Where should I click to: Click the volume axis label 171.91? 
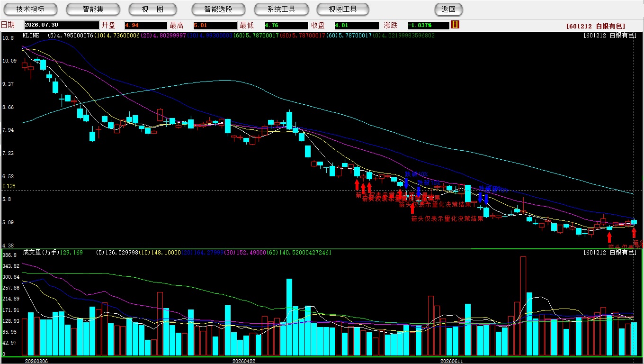[x=11, y=310]
